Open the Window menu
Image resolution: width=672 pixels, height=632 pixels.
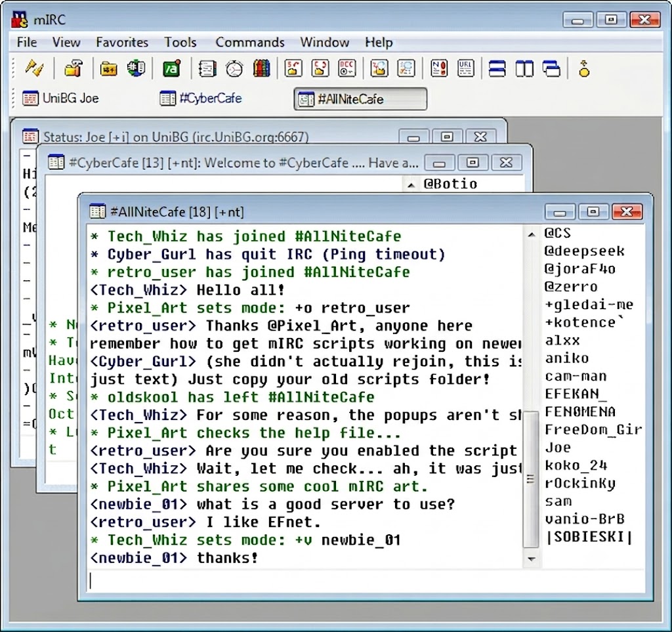(x=324, y=42)
